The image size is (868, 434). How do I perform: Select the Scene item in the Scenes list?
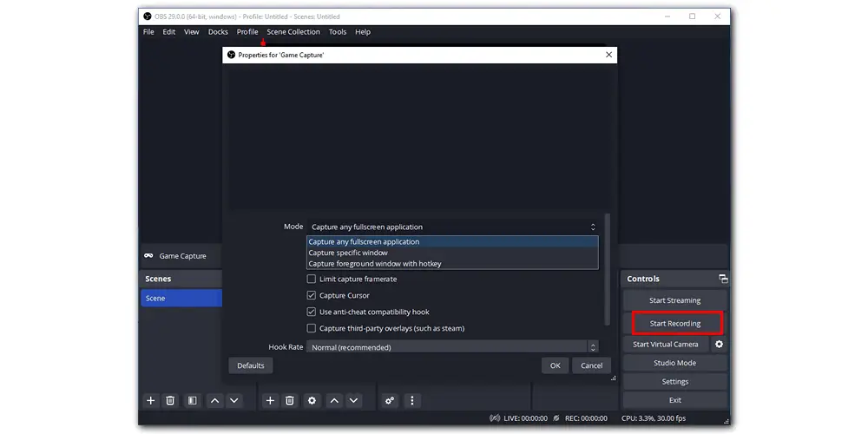point(181,299)
